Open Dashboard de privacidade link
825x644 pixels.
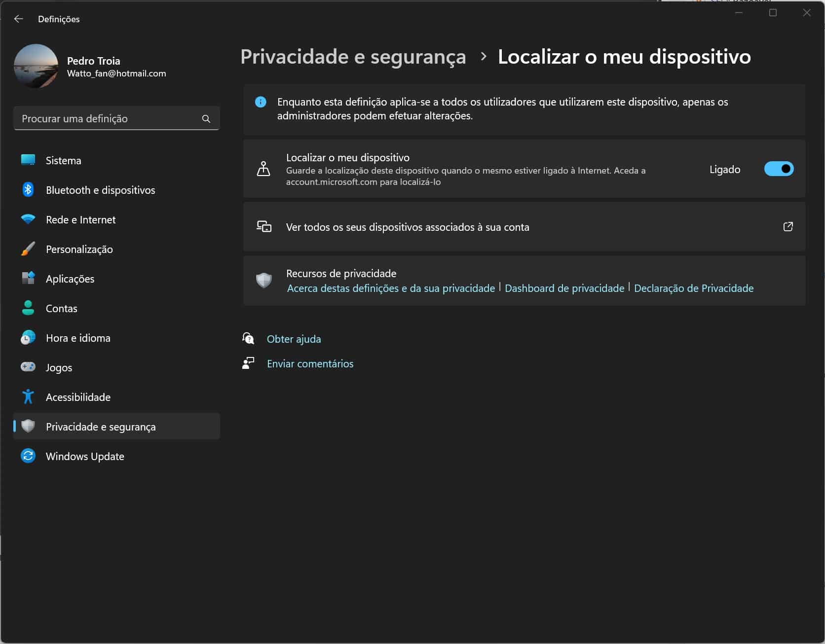(564, 288)
